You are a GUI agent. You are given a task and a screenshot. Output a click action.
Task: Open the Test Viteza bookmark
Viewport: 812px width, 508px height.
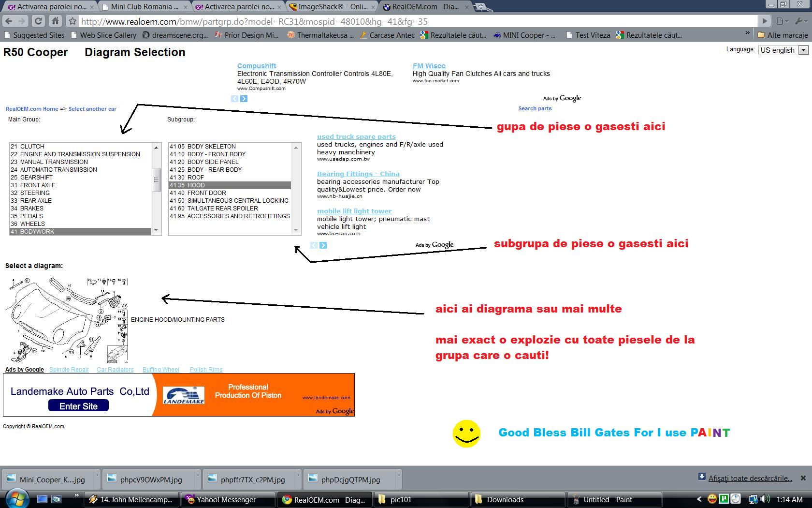click(x=588, y=35)
